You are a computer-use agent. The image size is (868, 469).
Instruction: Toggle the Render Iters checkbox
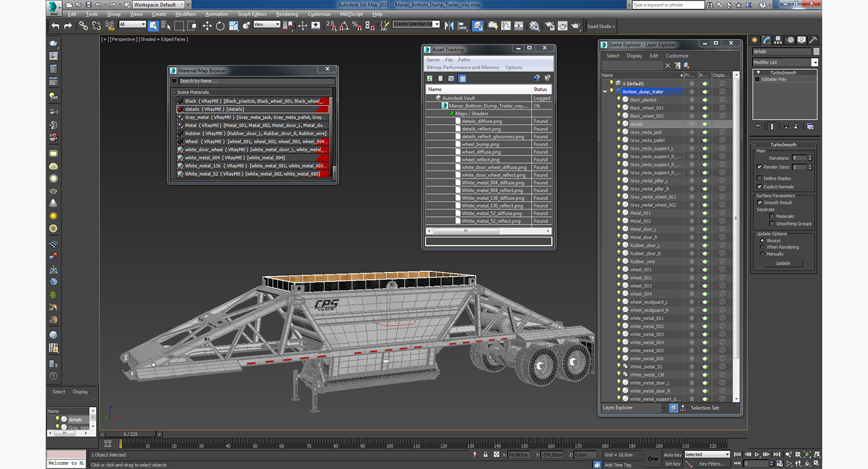pos(759,167)
